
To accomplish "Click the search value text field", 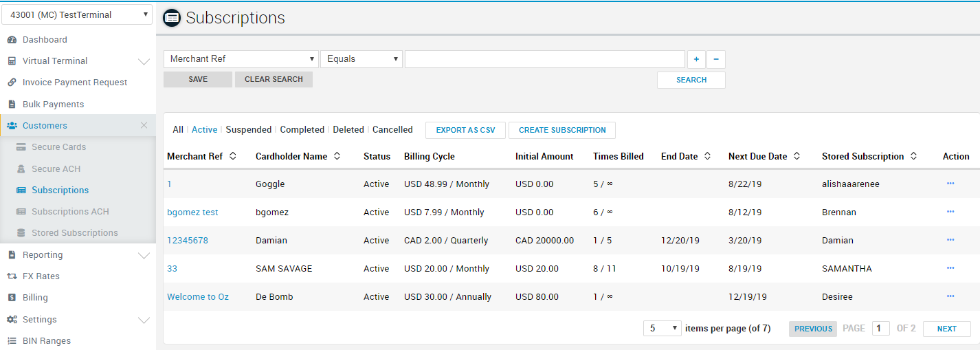I will coord(544,59).
